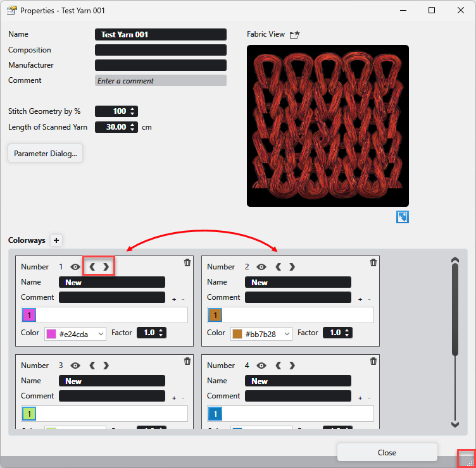The width and height of the screenshot is (476, 468).
Task: Toggle visibility eye of colorway 1
Action: [75, 267]
